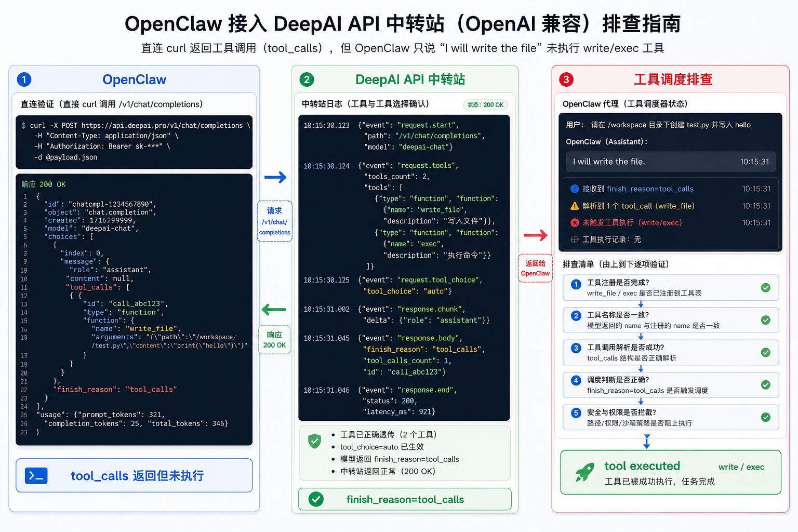Image resolution: width=798 pixels, height=532 pixels.
Task: Toggle the check mark for 工具注册是否完成
Action: pyautogui.click(x=766, y=288)
